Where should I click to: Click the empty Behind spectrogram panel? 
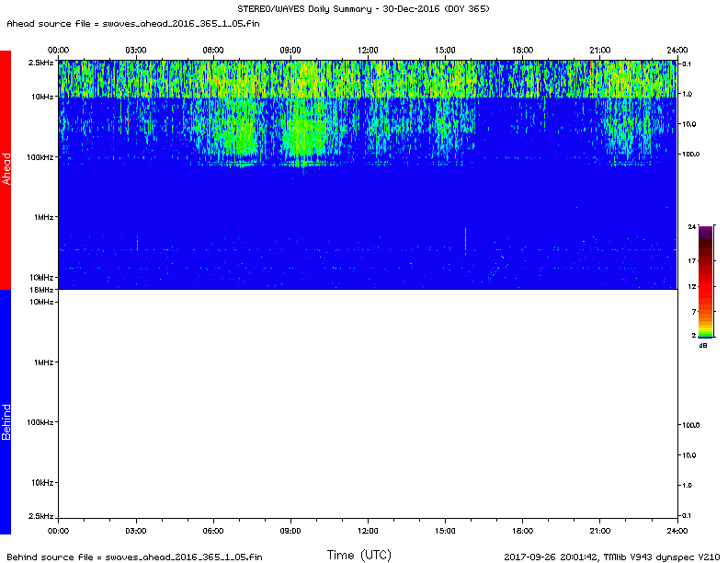368,409
